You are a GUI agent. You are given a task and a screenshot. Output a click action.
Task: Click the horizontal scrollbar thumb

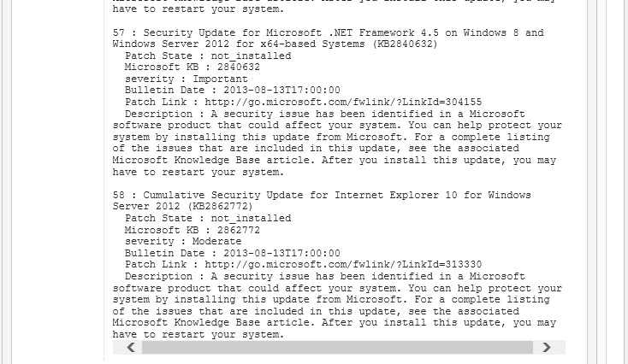(x=337, y=348)
